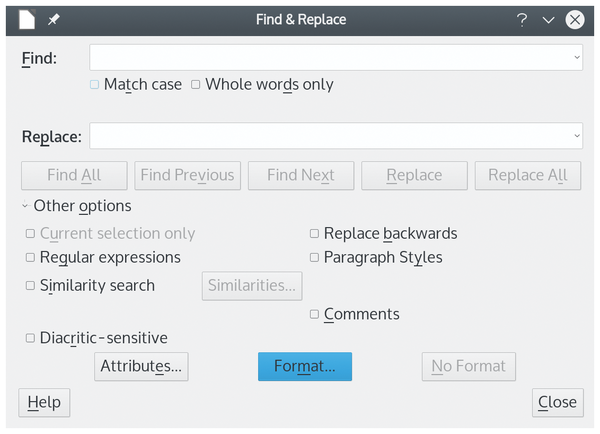The height and width of the screenshot is (434, 600).
Task: Click the title bar down chevron
Action: [x=548, y=20]
